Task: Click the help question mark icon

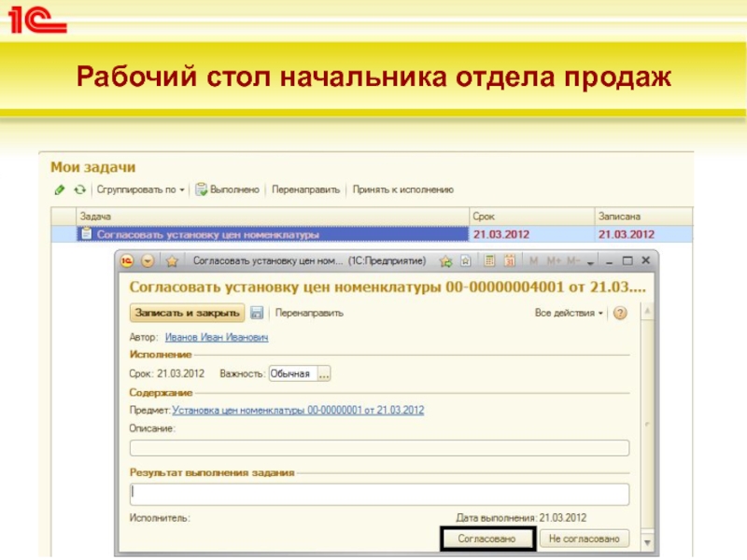Action: [620, 313]
